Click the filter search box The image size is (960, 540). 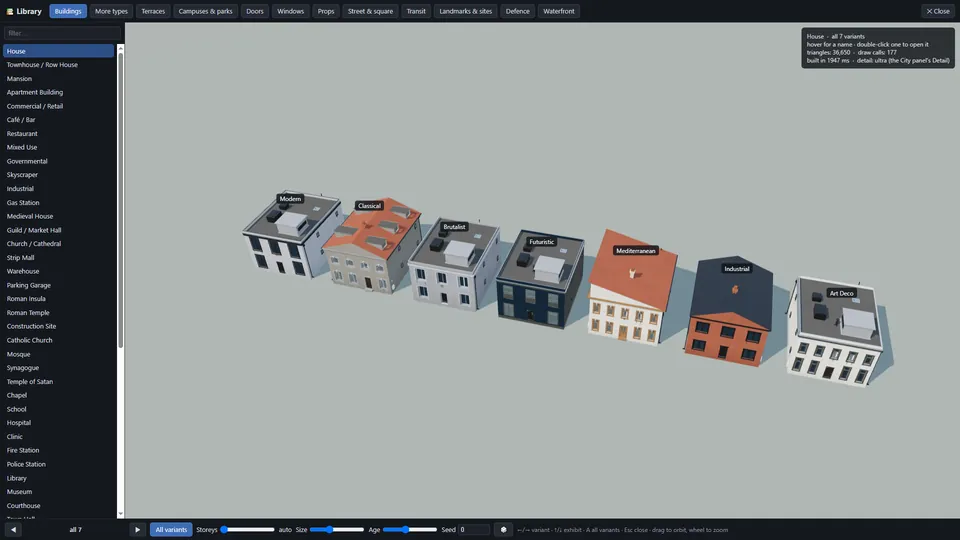[62, 33]
